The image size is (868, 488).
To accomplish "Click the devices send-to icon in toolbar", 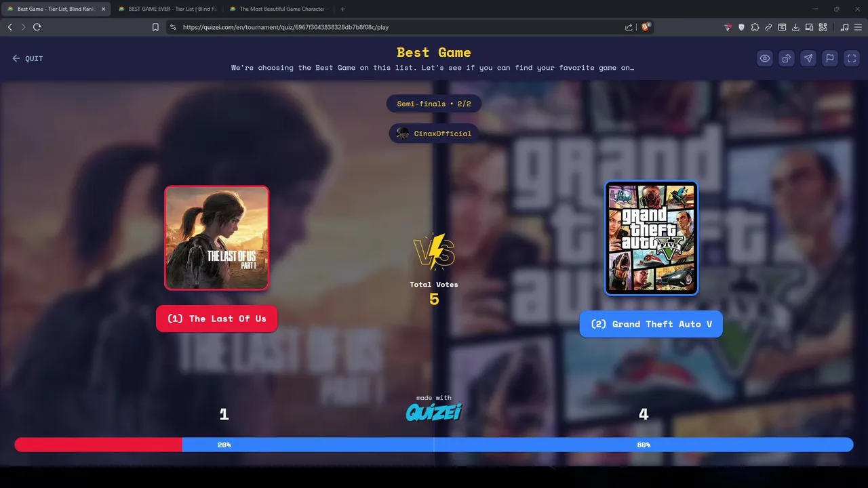I will pyautogui.click(x=809, y=27).
